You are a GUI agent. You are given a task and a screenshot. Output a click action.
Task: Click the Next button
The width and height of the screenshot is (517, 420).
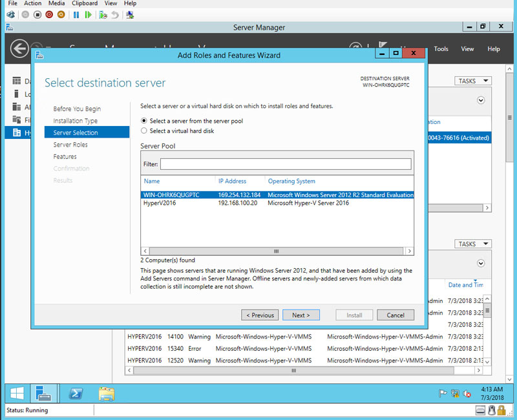pos(301,315)
